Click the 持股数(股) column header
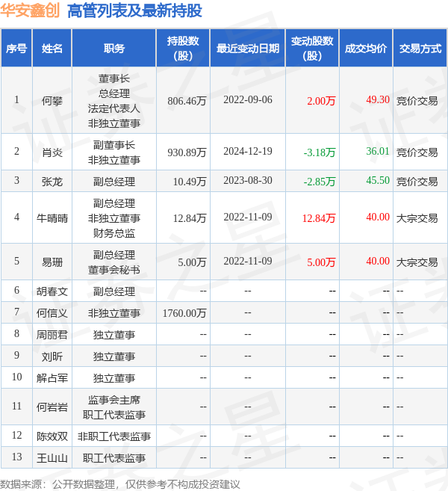This screenshot has width=448, height=491. 183,49
